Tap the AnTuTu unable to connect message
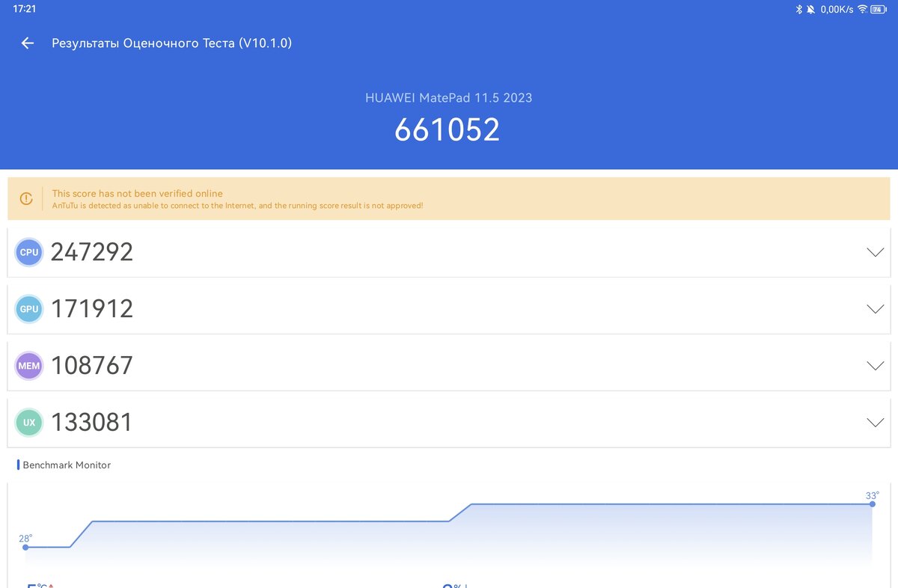This screenshot has height=588, width=898. click(x=237, y=205)
